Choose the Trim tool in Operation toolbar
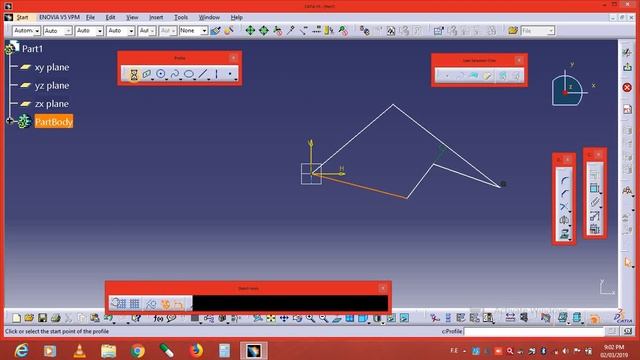640x360 pixels. (564, 207)
